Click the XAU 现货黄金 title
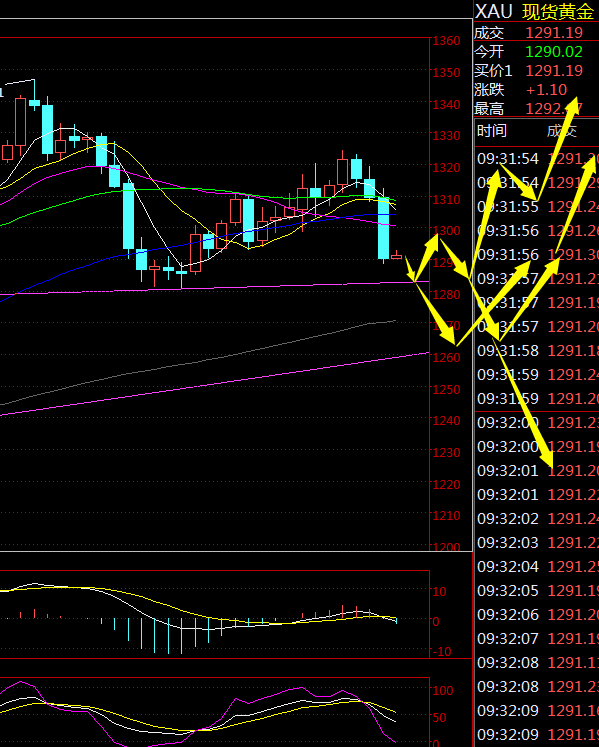The height and width of the screenshot is (747, 599). pyautogui.click(x=535, y=11)
